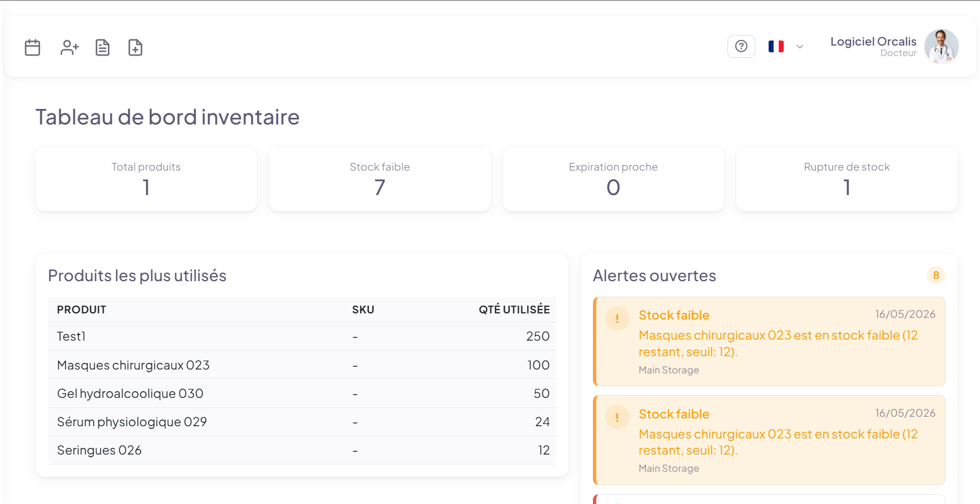This screenshot has height=504, width=980.
Task: Click the second alert's 16/05/2026 date
Action: [905, 413]
